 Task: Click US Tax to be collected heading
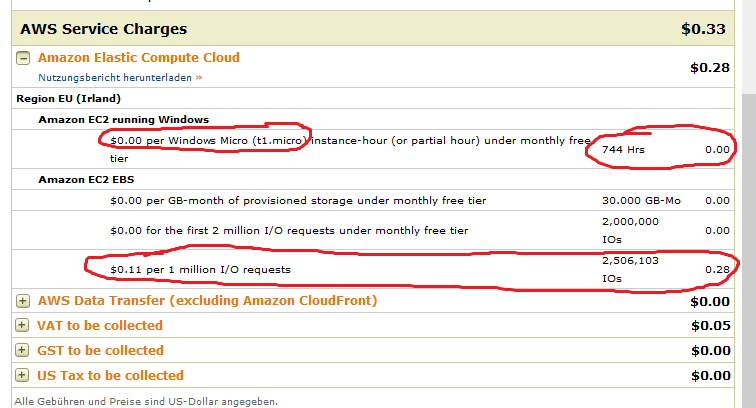pos(110,375)
